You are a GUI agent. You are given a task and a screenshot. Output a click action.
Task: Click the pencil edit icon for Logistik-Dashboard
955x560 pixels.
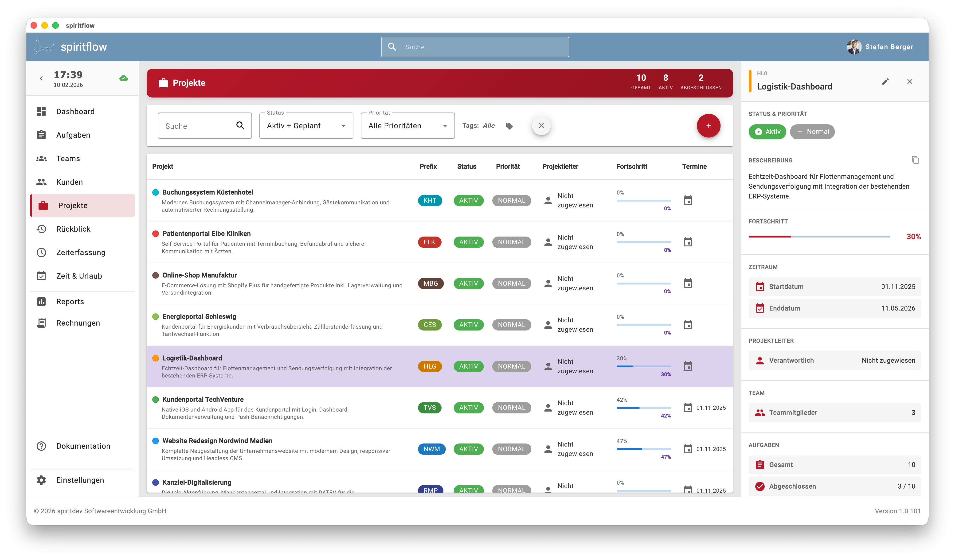(x=885, y=82)
